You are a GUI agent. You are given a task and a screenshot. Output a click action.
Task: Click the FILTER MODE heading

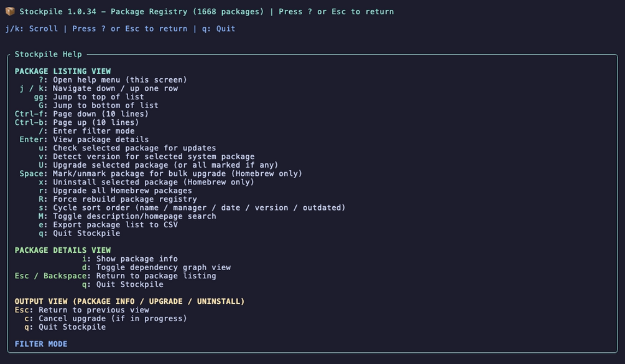[x=41, y=344]
